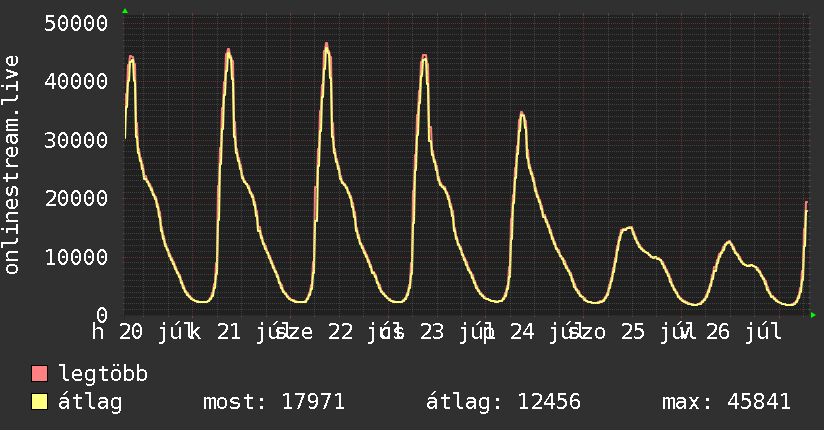
Task: Click the legtöbb legend label
Action: (103, 373)
